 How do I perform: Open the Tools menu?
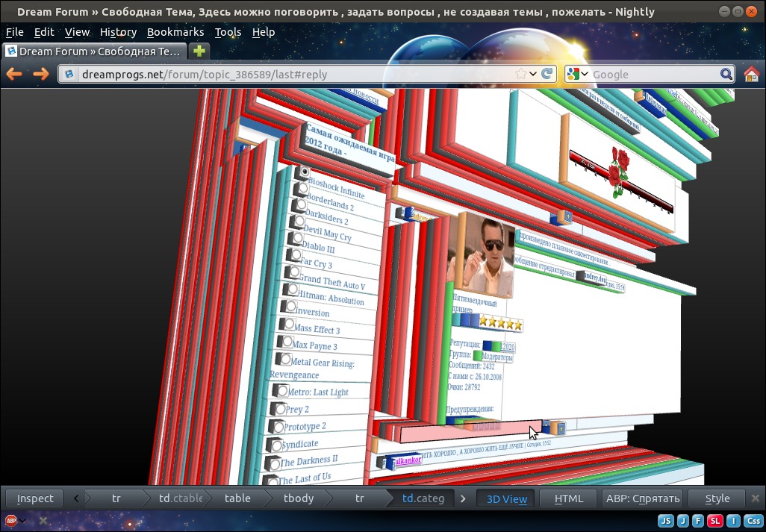(x=228, y=32)
